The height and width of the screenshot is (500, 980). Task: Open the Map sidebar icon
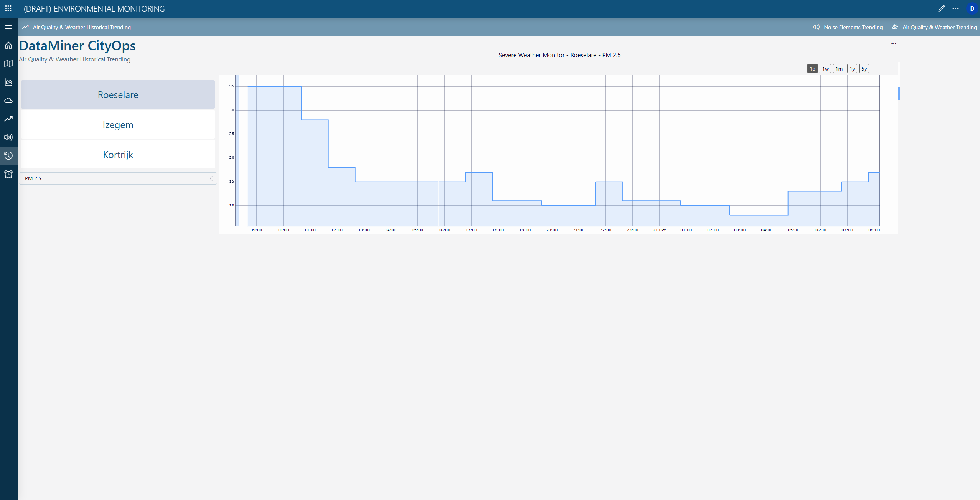tap(8, 64)
